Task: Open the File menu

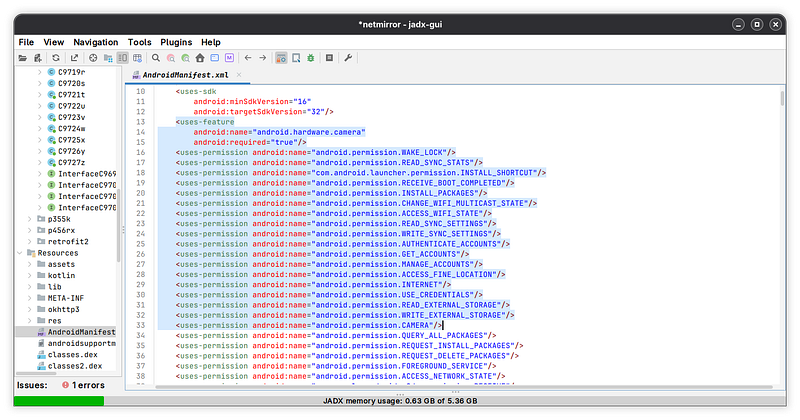Action: pyautogui.click(x=26, y=42)
